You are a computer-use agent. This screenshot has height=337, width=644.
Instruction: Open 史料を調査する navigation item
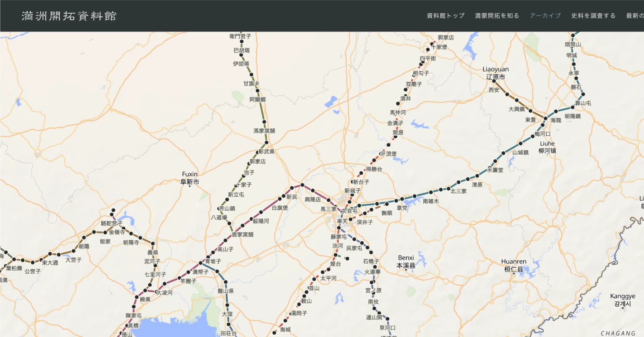(593, 16)
